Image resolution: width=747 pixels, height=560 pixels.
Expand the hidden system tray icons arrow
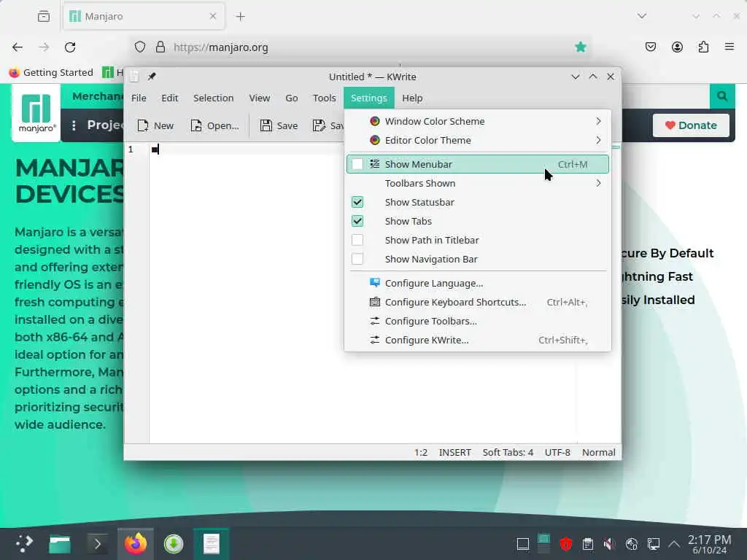coord(673,544)
